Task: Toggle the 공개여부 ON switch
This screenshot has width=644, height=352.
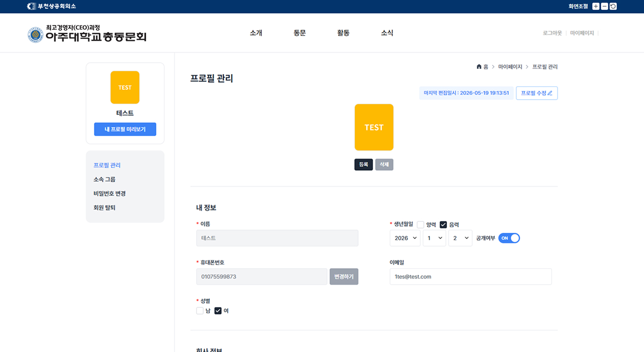Action: click(x=509, y=238)
